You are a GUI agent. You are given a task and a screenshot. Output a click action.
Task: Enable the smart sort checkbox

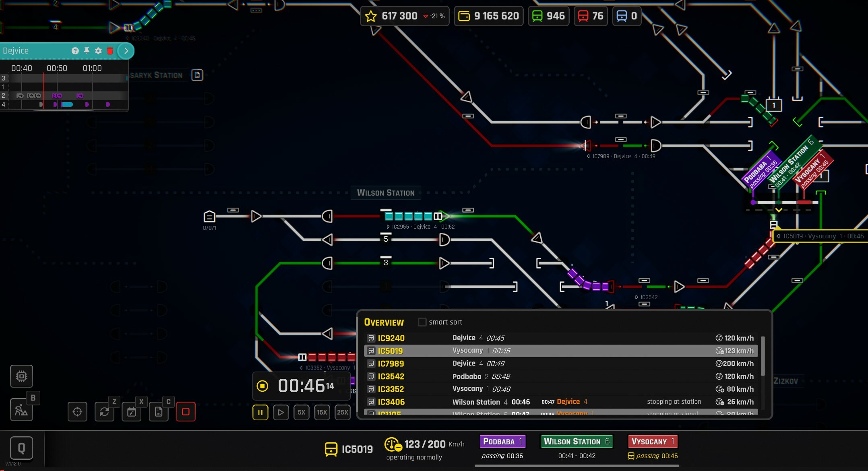pos(422,322)
